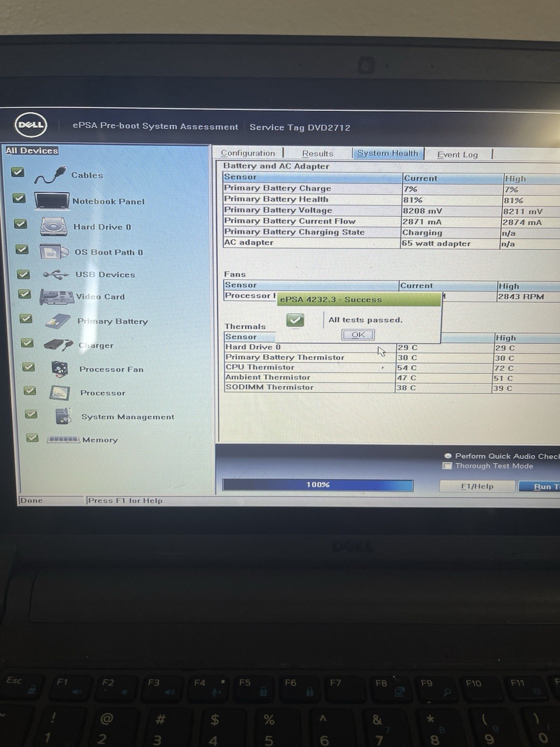Viewport: 560px width, 747px height.
Task: Select Primary Battery Thermistor row
Action: 392,358
